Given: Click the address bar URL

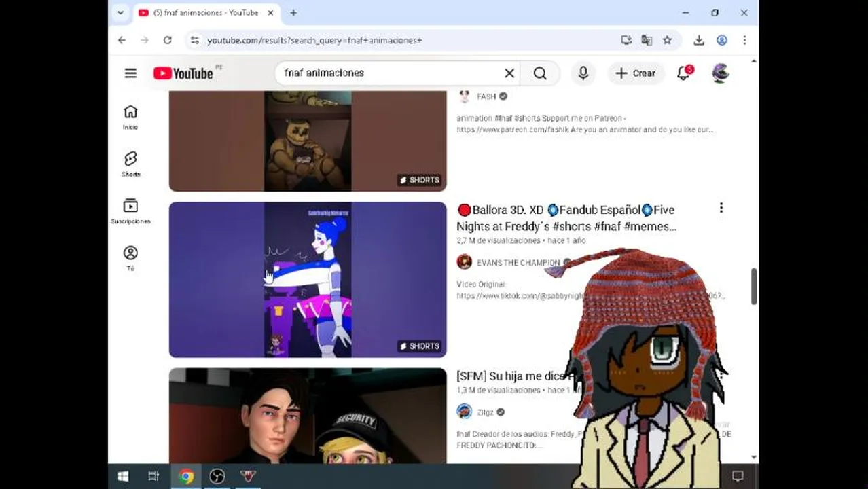Looking at the screenshot, I should pos(314,41).
